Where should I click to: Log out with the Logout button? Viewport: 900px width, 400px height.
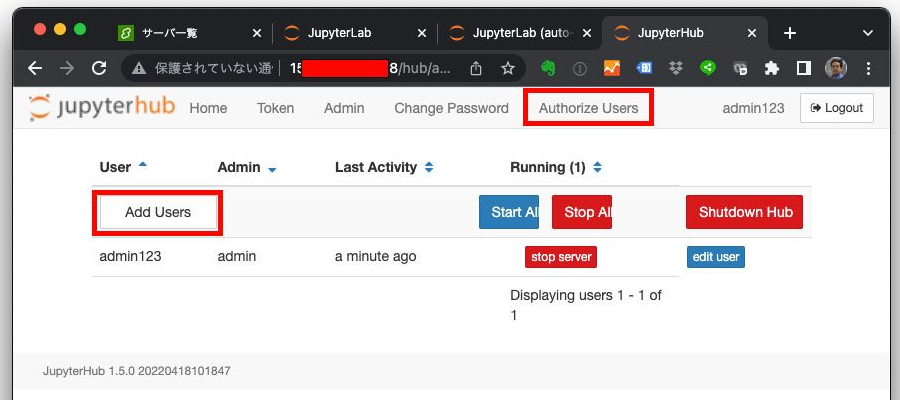click(837, 108)
